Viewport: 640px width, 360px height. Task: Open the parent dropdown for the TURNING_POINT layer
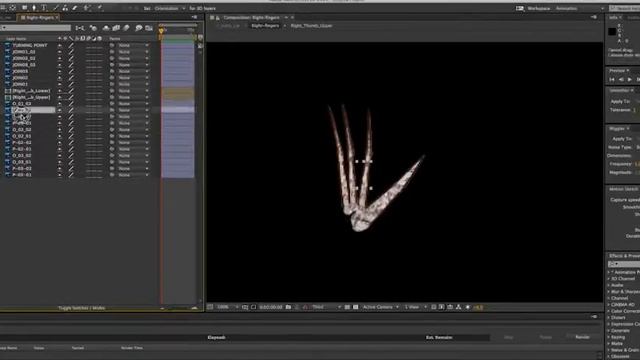pyautogui.click(x=133, y=45)
